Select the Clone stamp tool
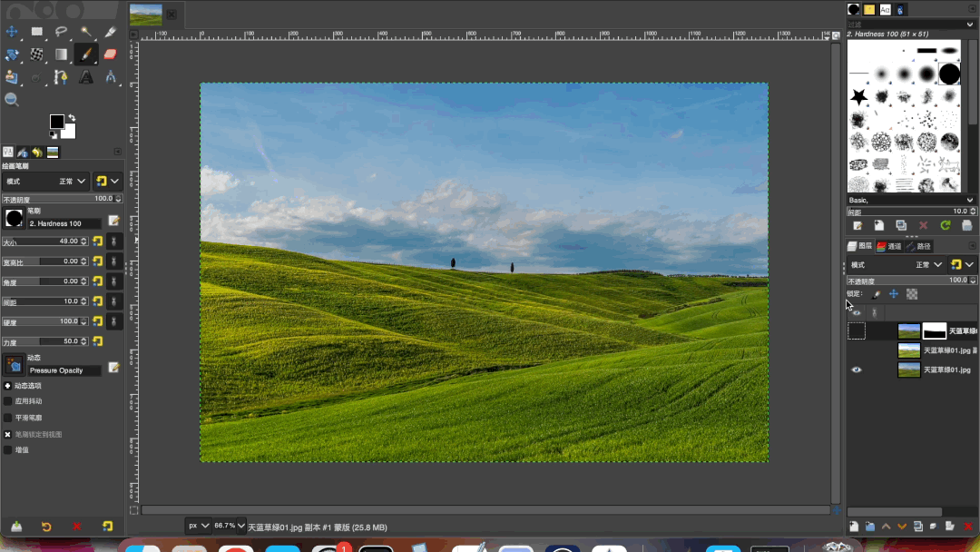Viewport: 980px width, 552px height. [12, 77]
